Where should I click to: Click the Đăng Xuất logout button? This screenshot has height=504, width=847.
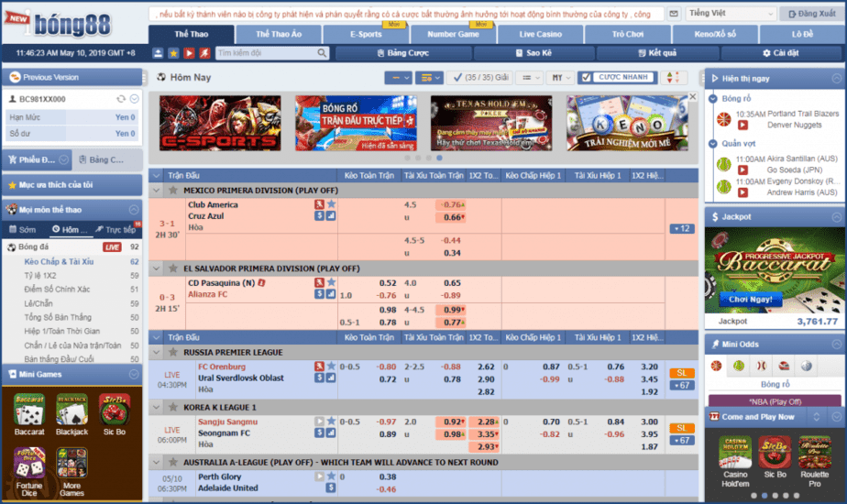(x=812, y=14)
